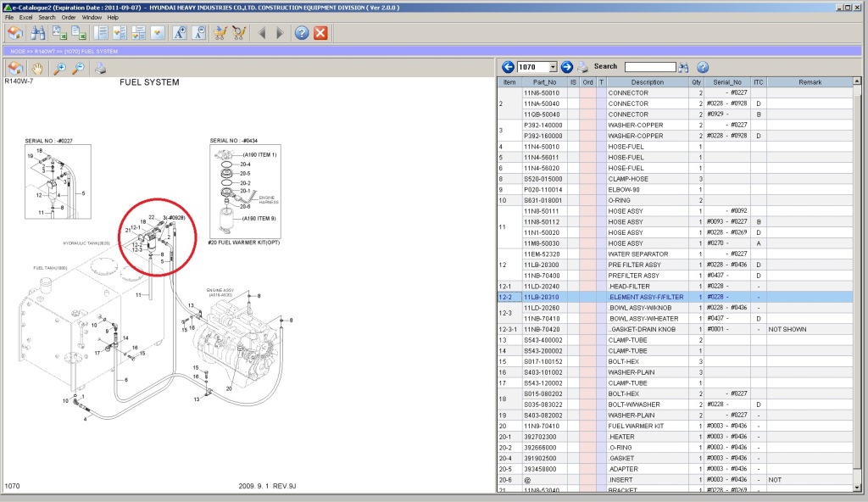868x502 pixels.
Task: Zoom out of the diagram with the minus magnifier
Action: pyautogui.click(x=79, y=68)
